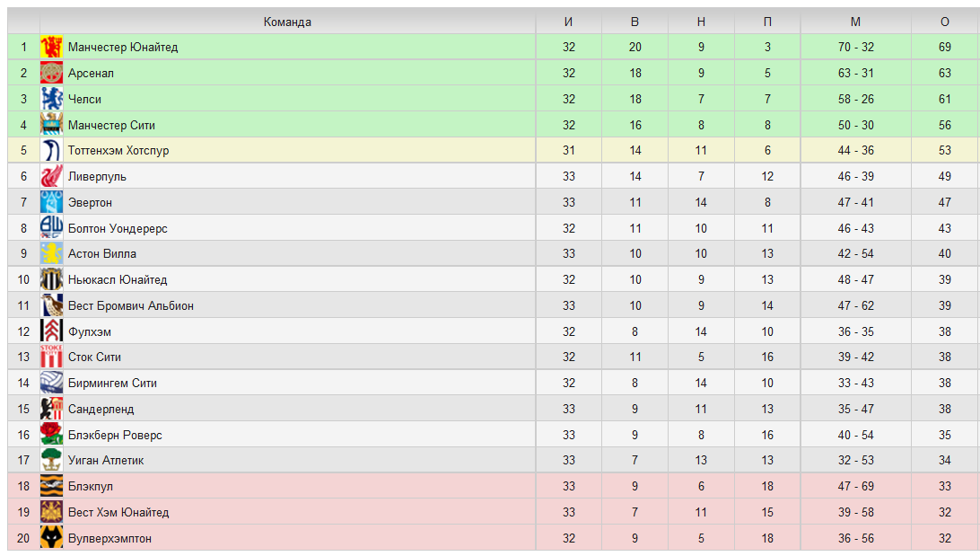
Task: Click the Manchester United club crest
Action: [x=51, y=47]
